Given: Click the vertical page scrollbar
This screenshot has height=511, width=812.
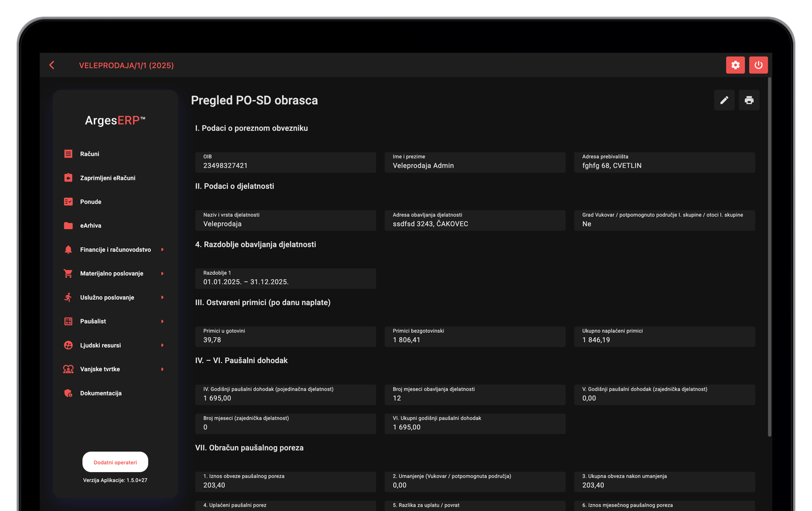Looking at the screenshot, I should point(770,256).
